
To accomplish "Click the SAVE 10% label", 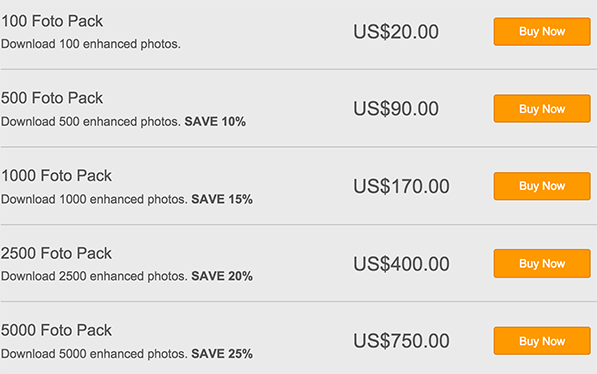I will (x=215, y=122).
